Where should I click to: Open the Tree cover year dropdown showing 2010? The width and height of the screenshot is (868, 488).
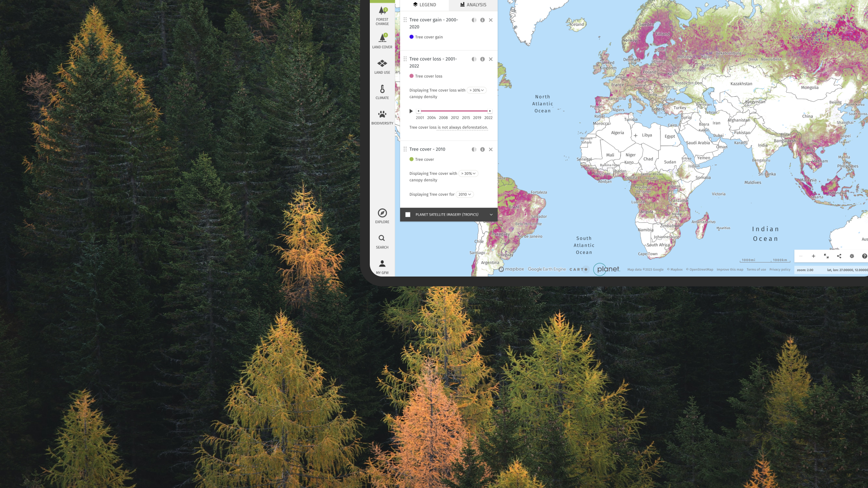click(x=464, y=194)
